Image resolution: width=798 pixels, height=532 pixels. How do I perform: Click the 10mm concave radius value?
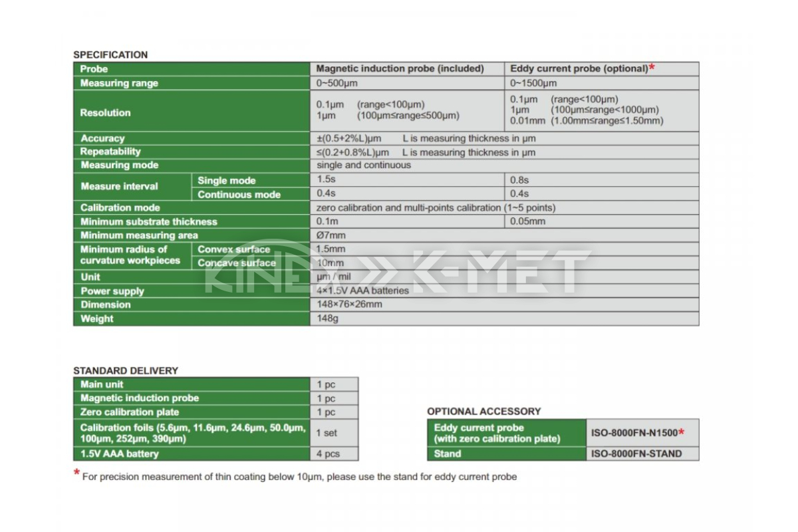pos(330,263)
